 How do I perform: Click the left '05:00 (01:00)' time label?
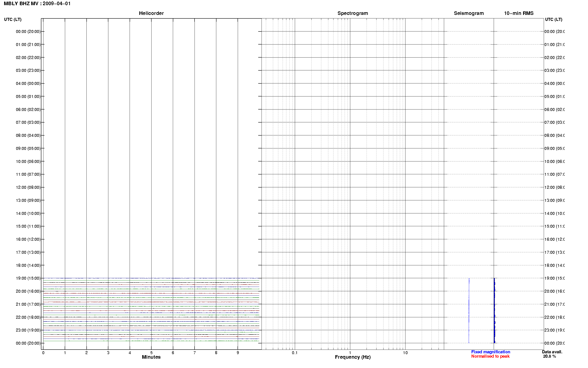coord(28,96)
